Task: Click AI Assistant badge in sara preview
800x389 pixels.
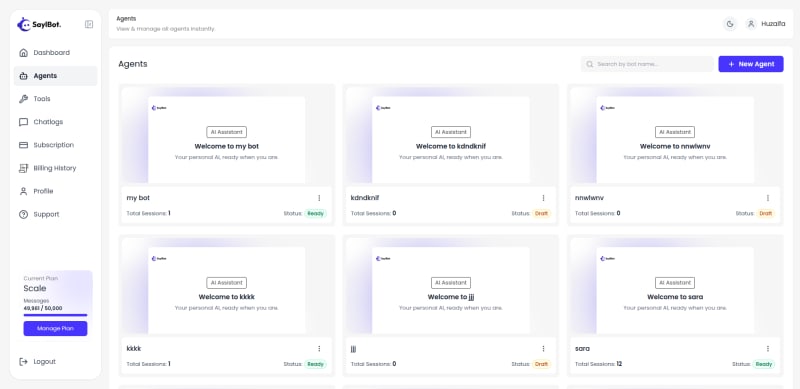Action: click(x=675, y=282)
